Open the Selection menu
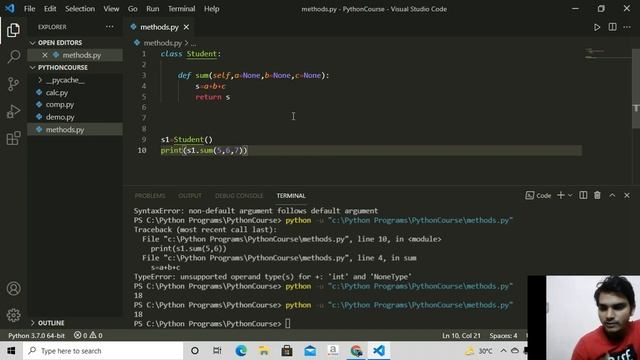 [x=80, y=9]
